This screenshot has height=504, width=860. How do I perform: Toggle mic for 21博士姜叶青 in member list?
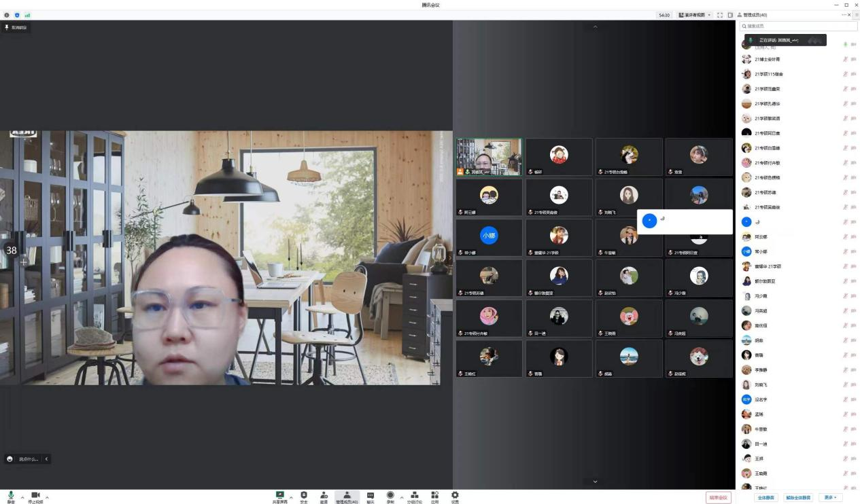845,59
